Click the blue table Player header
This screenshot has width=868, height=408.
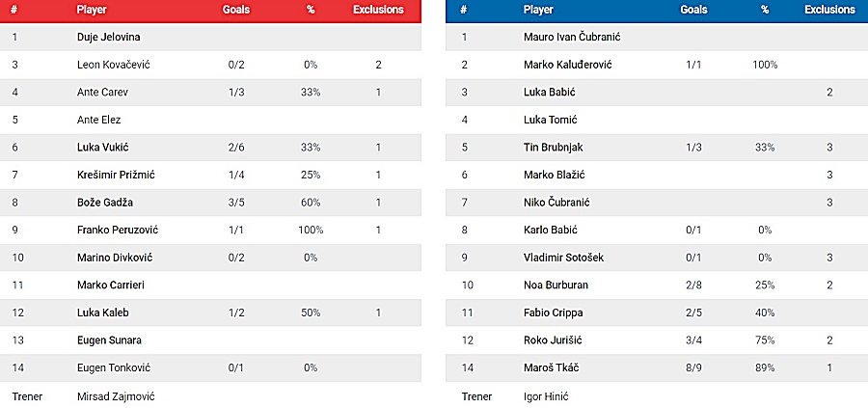pyautogui.click(x=538, y=10)
